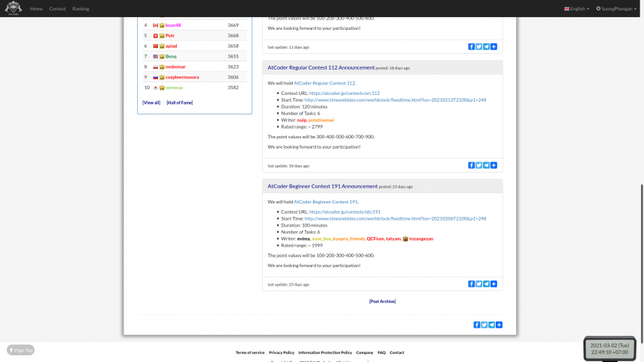Open the Company footer link

[364, 352]
